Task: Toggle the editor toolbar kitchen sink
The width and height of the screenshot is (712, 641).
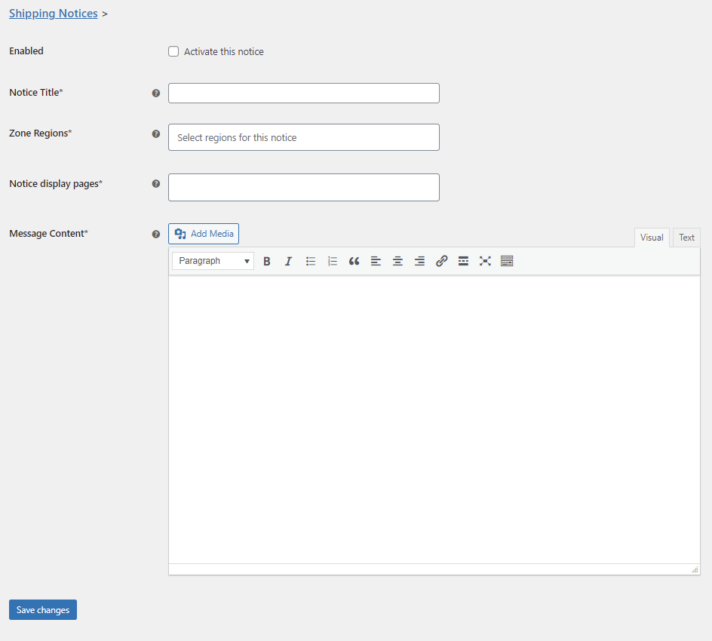Action: 507,261
